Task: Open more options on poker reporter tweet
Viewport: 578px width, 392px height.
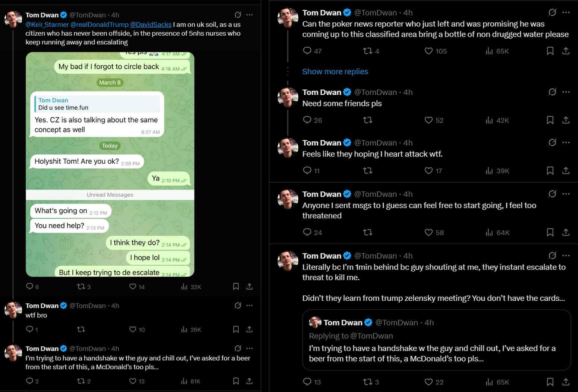Action: coord(566,13)
